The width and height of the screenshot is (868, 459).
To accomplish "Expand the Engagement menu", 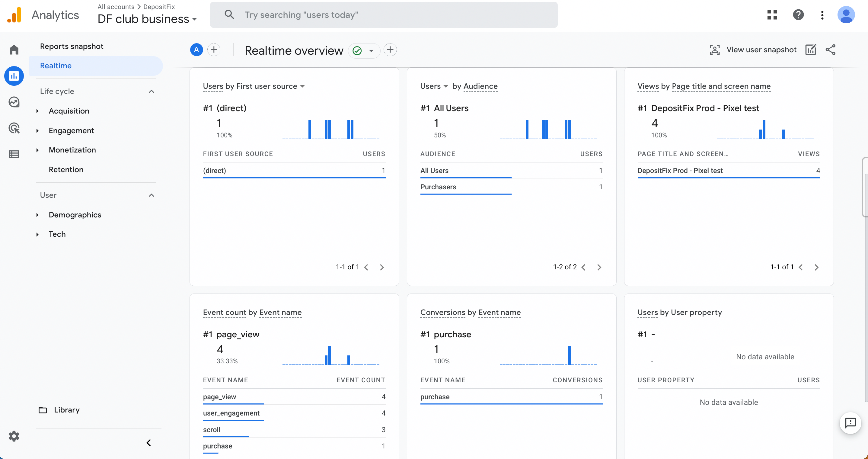I will [37, 130].
